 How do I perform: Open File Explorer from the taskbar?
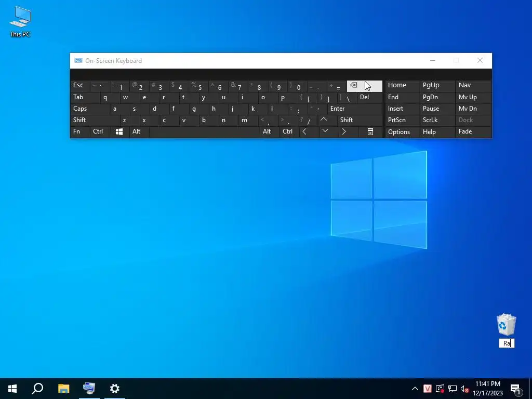pos(63,389)
